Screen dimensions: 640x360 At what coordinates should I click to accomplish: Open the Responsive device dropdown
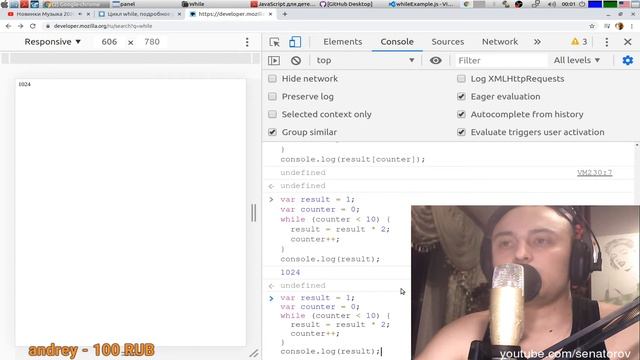[53, 42]
